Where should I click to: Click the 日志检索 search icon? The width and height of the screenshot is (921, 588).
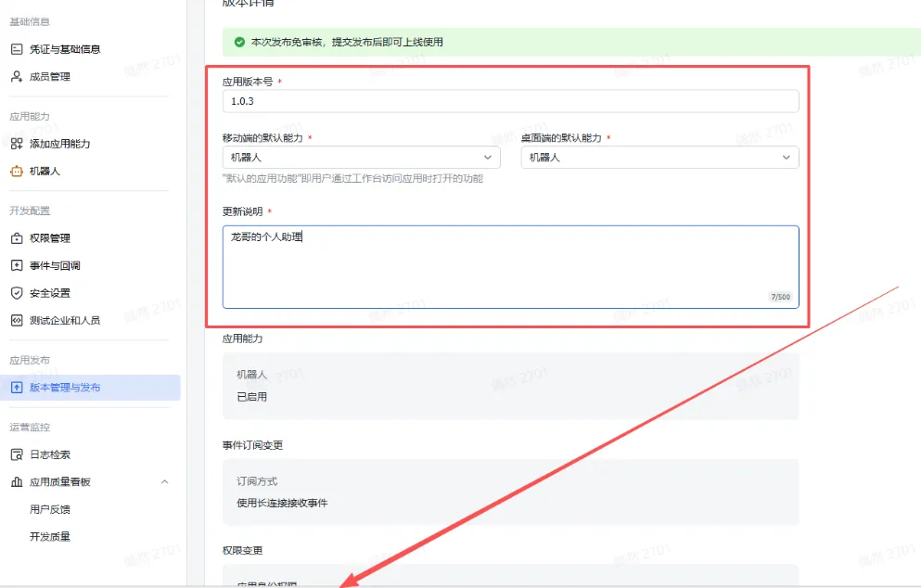click(17, 454)
